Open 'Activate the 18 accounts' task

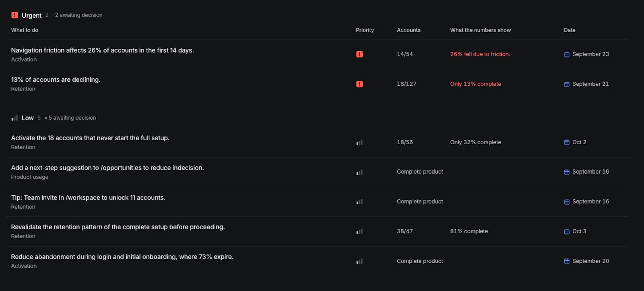click(90, 138)
